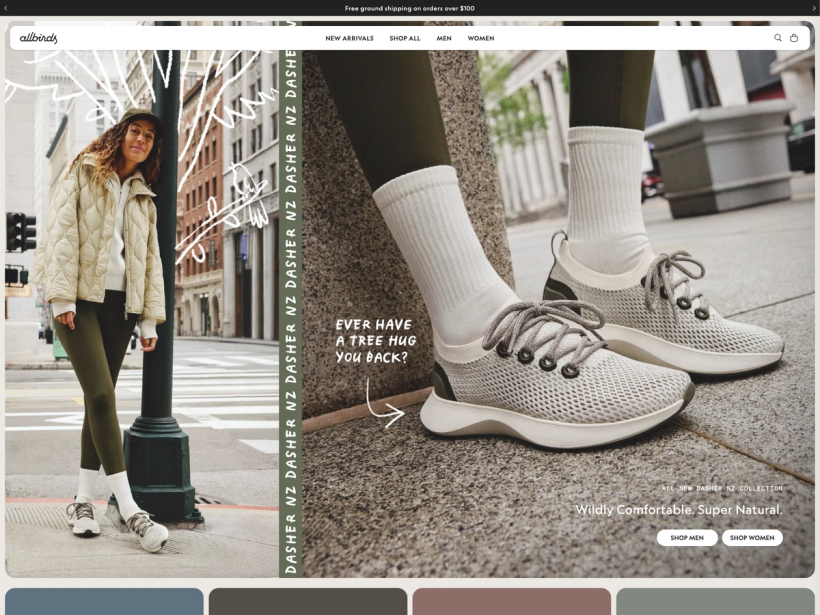820x615 pixels.
Task: Click the Shop Men button
Action: point(687,538)
